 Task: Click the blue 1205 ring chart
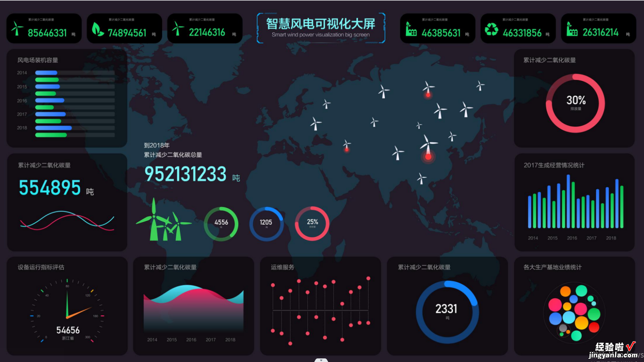pyautogui.click(x=266, y=224)
